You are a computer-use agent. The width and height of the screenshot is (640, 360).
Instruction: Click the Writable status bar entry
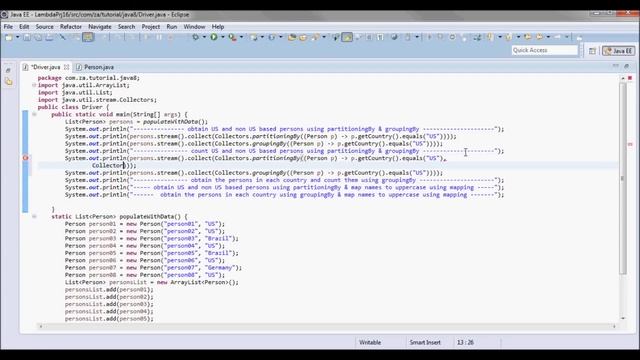tap(370, 342)
